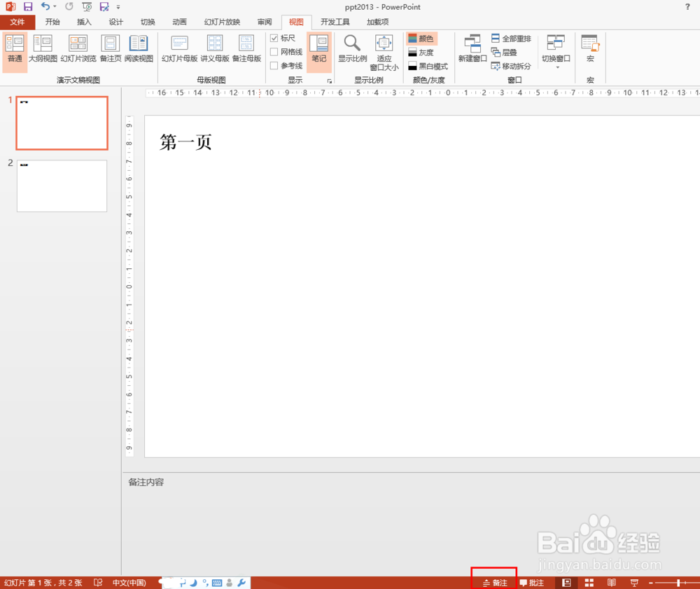Open the Notes Page view
The height and width of the screenshot is (589, 700).
tap(109, 48)
